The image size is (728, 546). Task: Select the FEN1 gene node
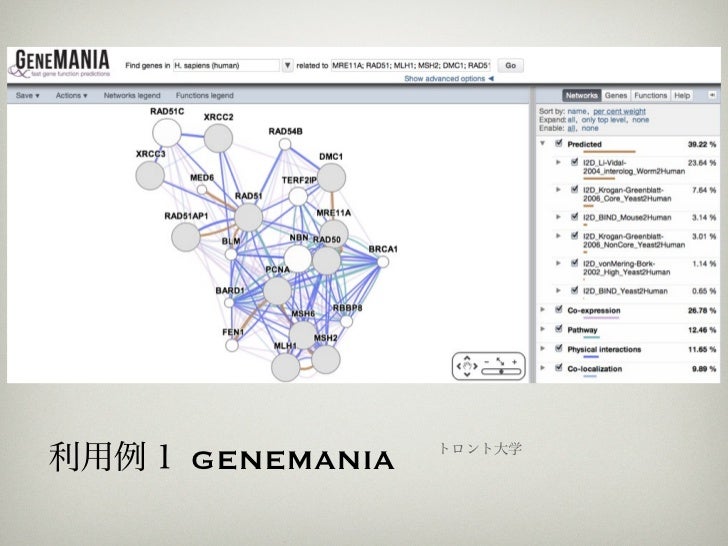tap(232, 345)
